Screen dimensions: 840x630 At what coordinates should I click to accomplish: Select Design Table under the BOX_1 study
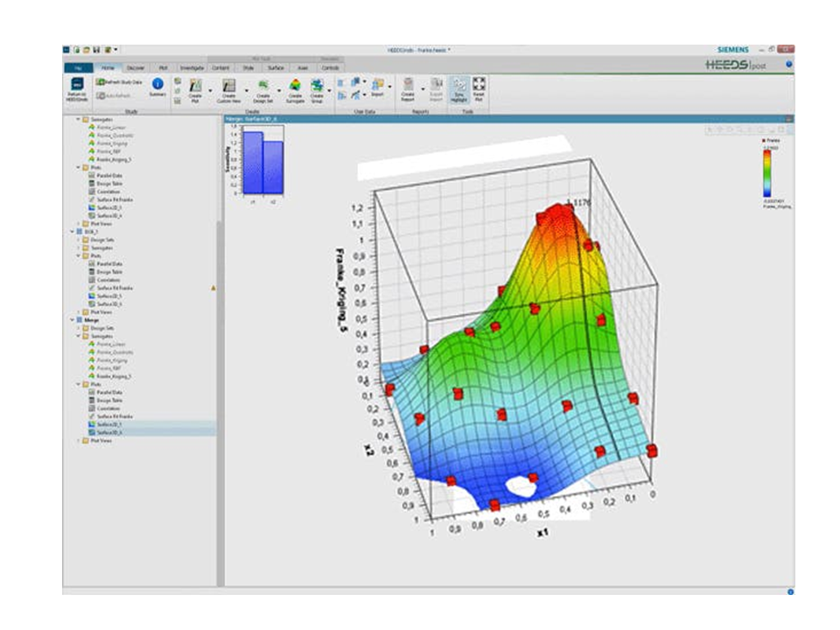coord(106,272)
